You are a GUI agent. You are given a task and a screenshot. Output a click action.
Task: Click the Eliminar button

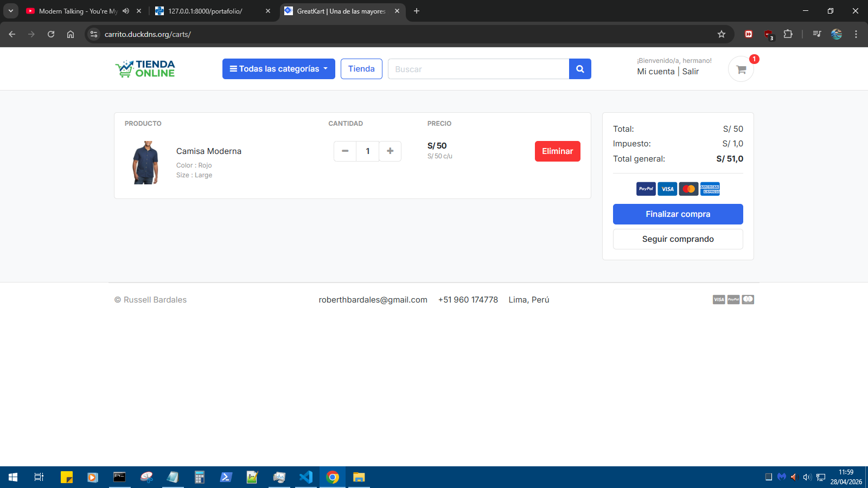pos(558,151)
